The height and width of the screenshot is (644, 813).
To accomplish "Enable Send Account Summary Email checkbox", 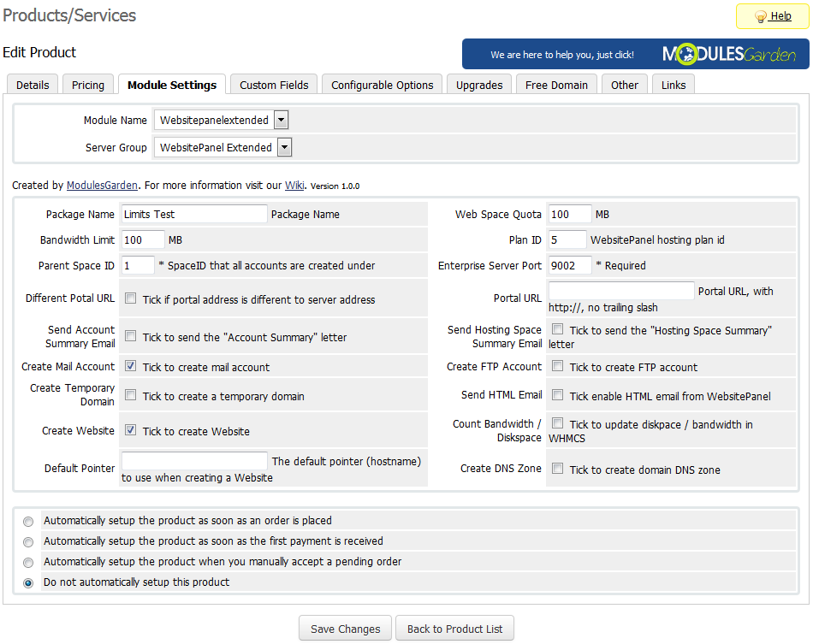I will pyautogui.click(x=131, y=336).
